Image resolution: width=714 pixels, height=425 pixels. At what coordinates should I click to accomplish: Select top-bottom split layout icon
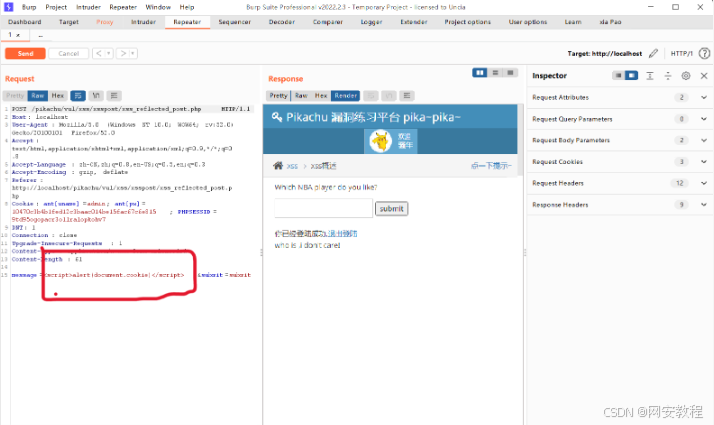click(x=495, y=73)
